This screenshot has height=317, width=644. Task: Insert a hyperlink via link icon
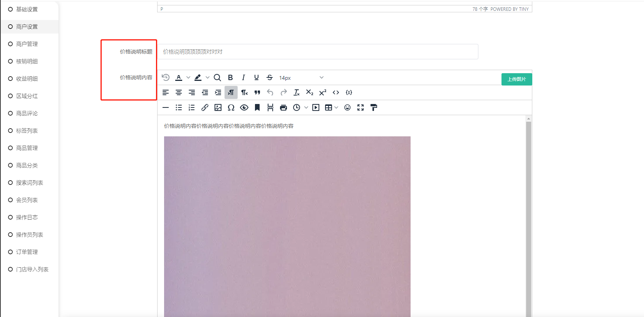pyautogui.click(x=205, y=107)
